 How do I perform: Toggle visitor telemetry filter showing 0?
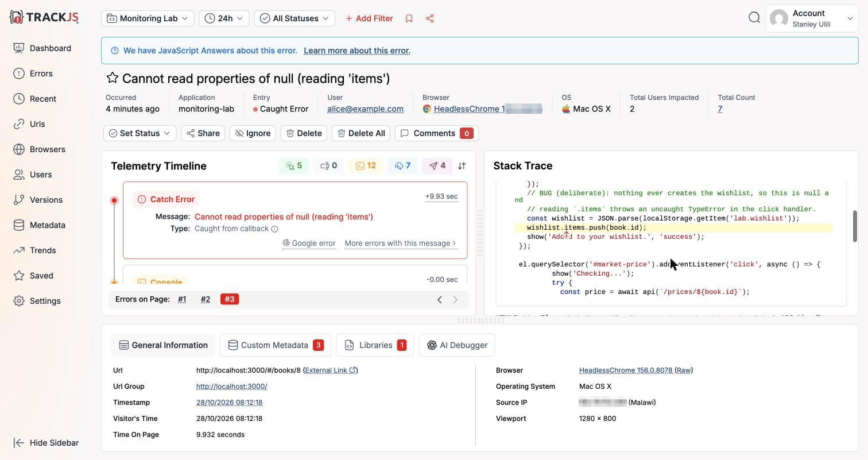(329, 166)
